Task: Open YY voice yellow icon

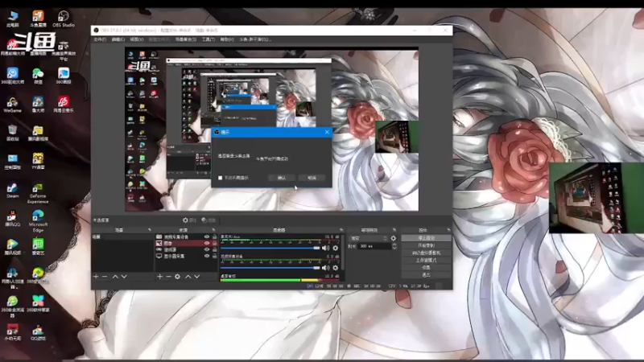Action: (x=38, y=162)
